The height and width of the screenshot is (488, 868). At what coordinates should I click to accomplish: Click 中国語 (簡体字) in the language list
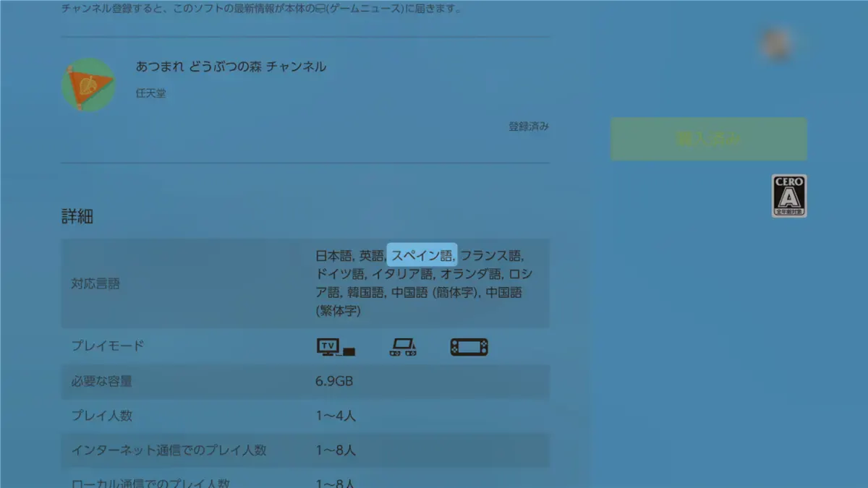(435, 293)
